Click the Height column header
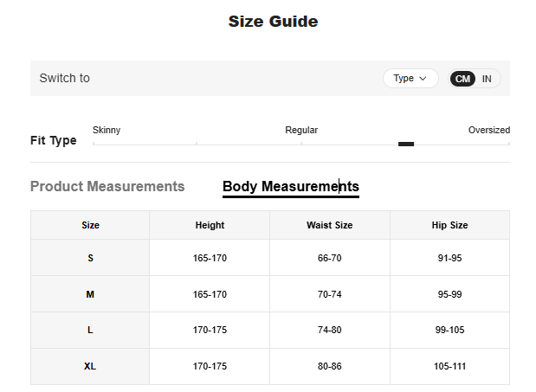Viewport: 536px width, 392px height. click(x=210, y=225)
